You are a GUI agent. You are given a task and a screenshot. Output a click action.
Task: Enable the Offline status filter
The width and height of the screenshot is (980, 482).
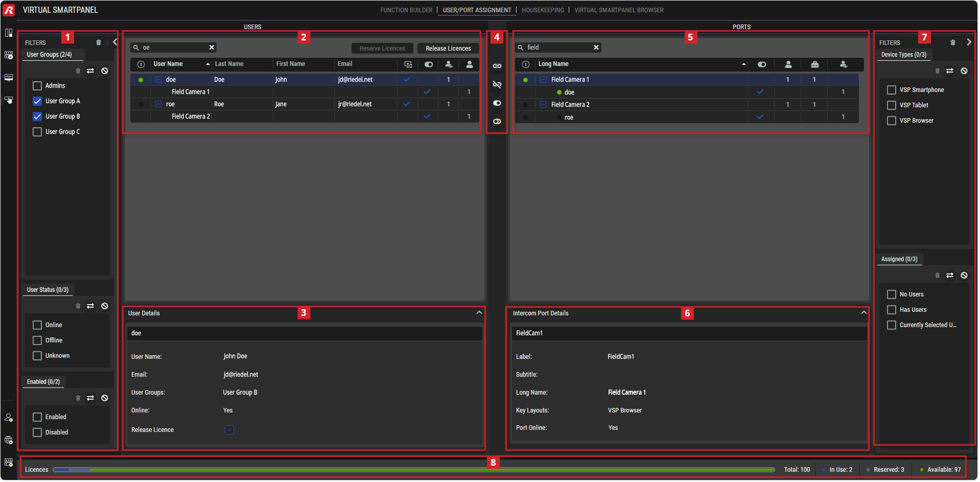[x=37, y=340]
